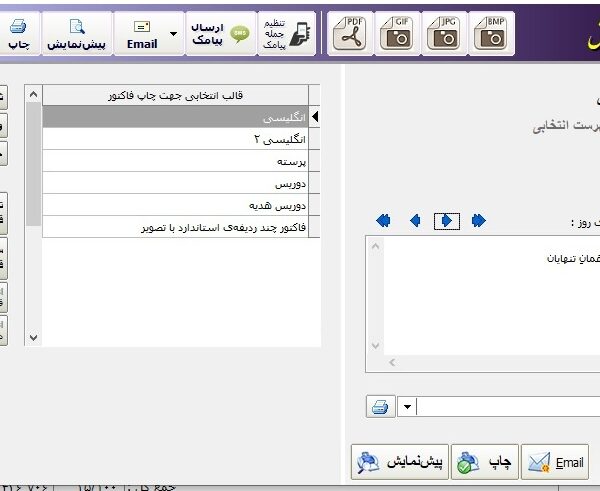
Task: Click text box scroll up arrow
Action: point(375,246)
